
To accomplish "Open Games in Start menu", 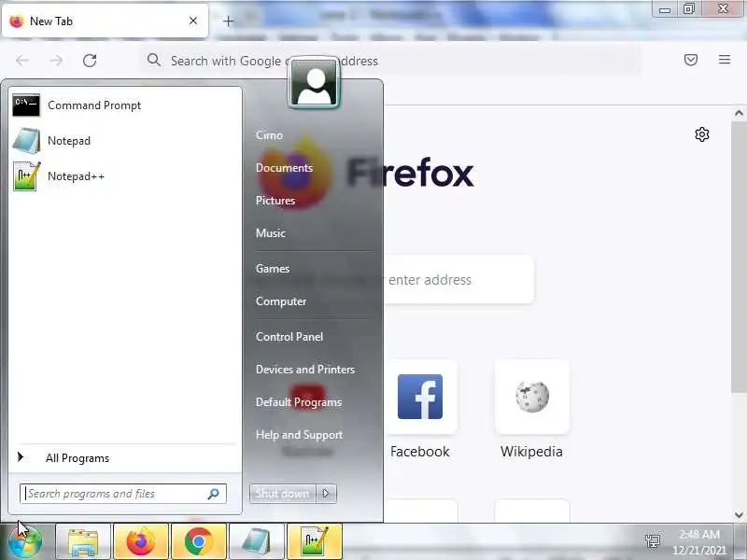I will (273, 269).
